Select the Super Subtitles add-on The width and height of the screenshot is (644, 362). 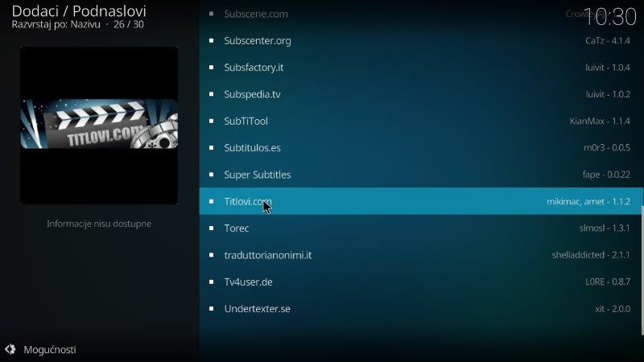pyautogui.click(x=421, y=175)
